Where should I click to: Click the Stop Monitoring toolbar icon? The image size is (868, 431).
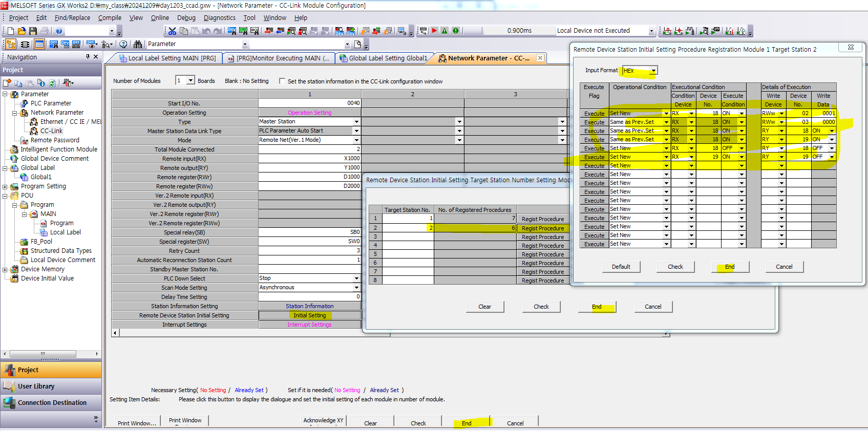click(x=303, y=31)
